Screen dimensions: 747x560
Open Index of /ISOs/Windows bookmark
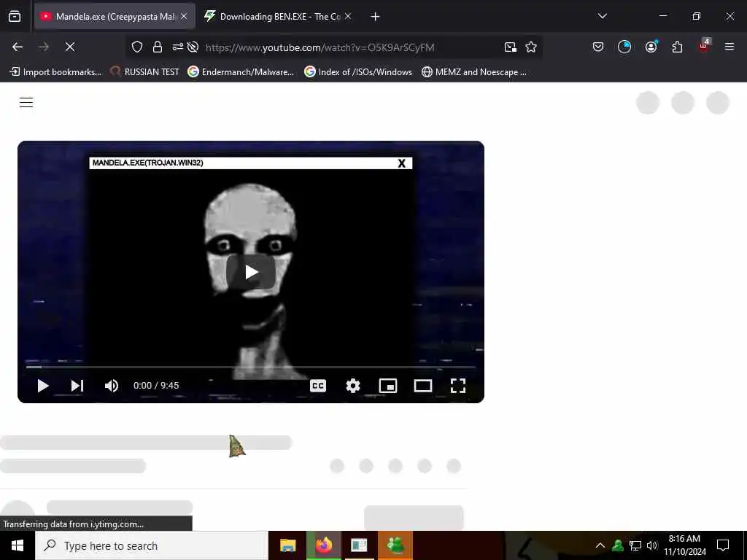click(358, 72)
